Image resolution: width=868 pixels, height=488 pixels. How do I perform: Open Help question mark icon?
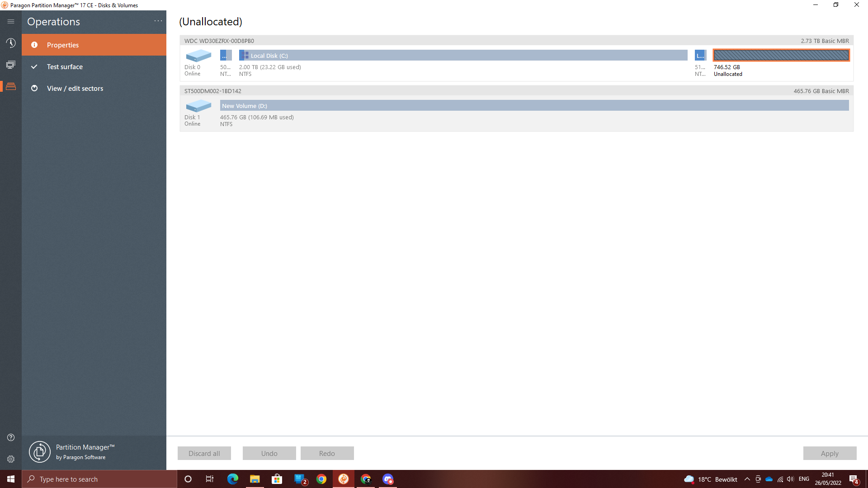tap(11, 437)
